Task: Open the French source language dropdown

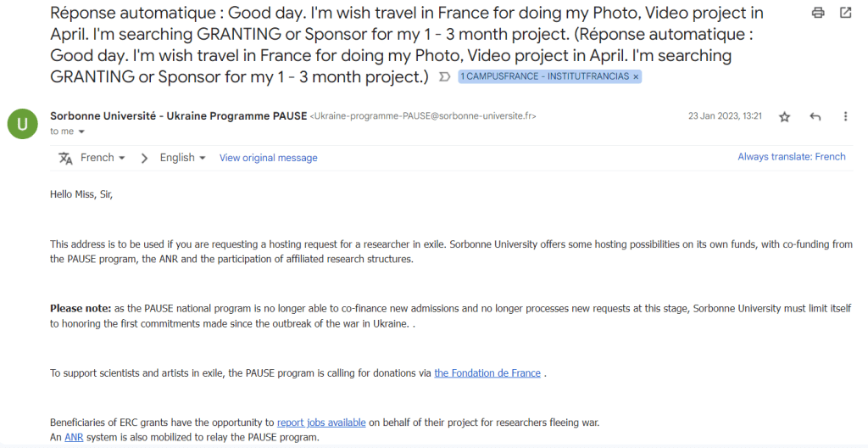Action: coord(103,158)
